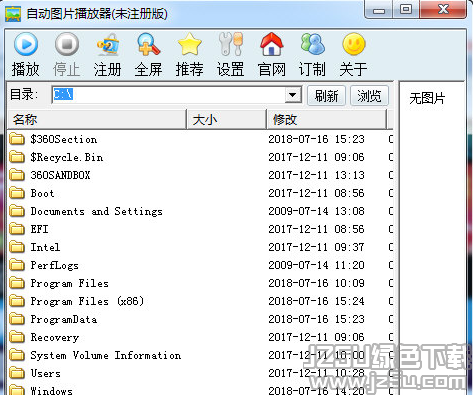Start slideshow with the 播放 play icon
This screenshot has height=395, width=473.
[26, 44]
